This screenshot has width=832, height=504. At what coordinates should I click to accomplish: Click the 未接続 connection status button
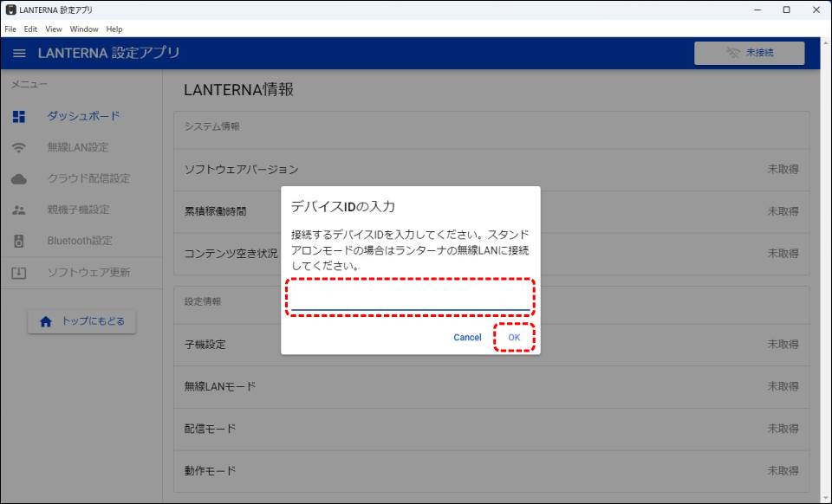click(749, 53)
